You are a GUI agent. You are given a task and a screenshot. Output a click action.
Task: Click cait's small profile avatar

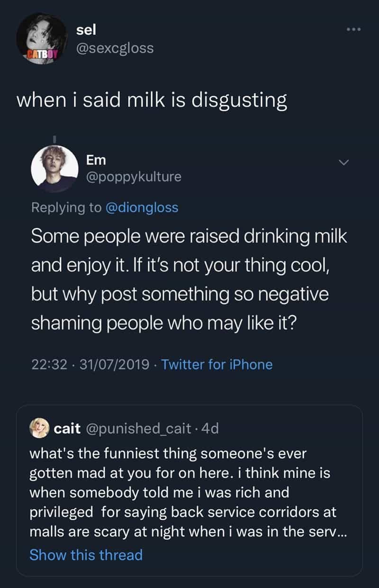coord(40,428)
